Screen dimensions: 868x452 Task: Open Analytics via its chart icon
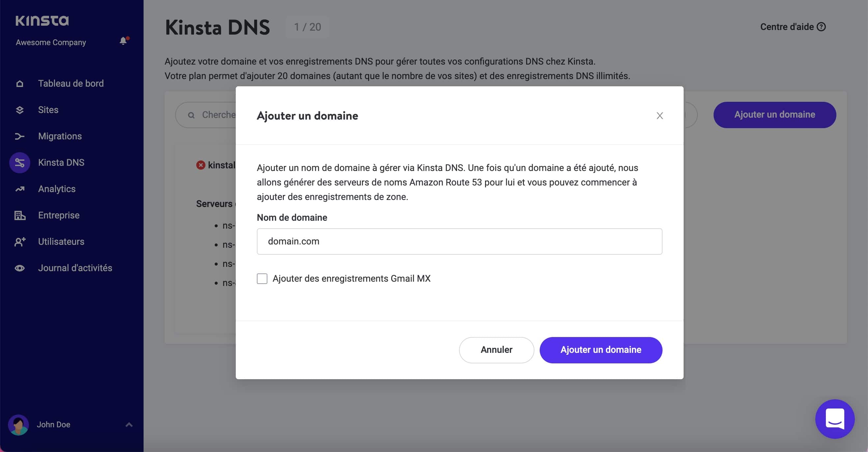point(19,188)
